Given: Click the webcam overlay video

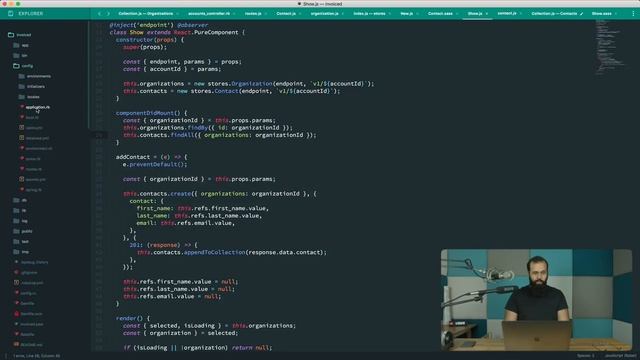Looking at the screenshot, I should pos(536,300).
